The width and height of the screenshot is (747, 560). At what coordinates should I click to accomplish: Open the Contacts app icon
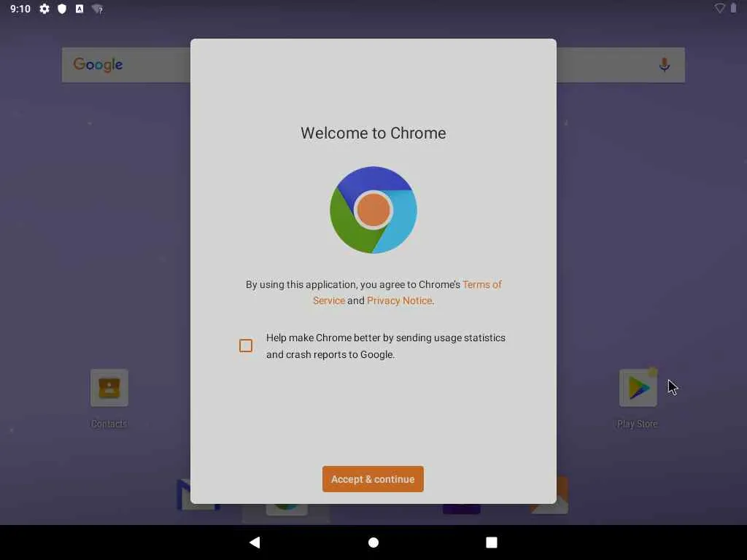coord(109,388)
